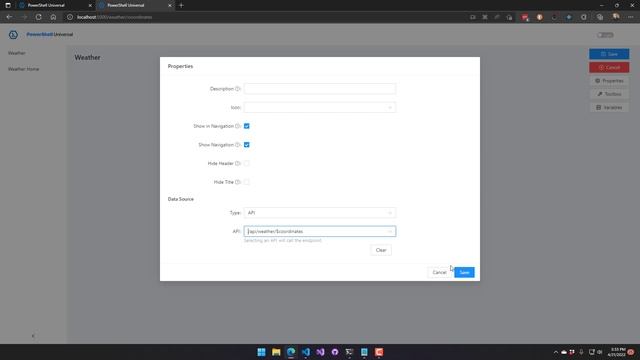640x360 pixels.
Task: Enable the Hide Header checkbox
Action: [247, 164]
